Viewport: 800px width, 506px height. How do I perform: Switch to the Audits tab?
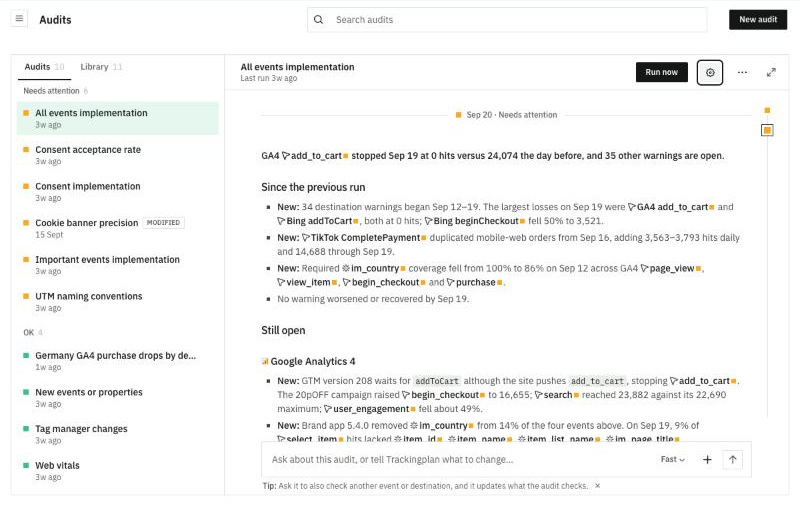(x=44, y=67)
